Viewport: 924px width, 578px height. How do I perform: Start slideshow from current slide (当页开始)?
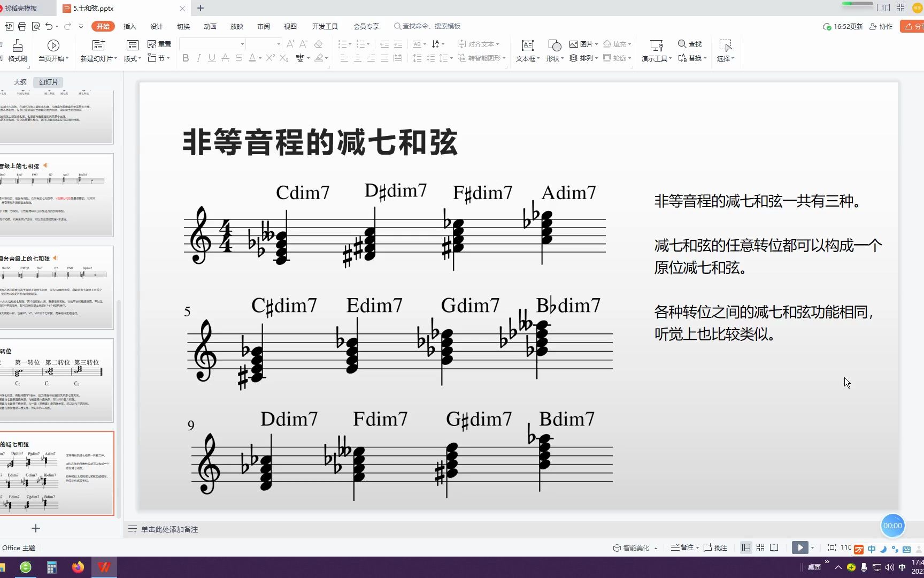(53, 45)
